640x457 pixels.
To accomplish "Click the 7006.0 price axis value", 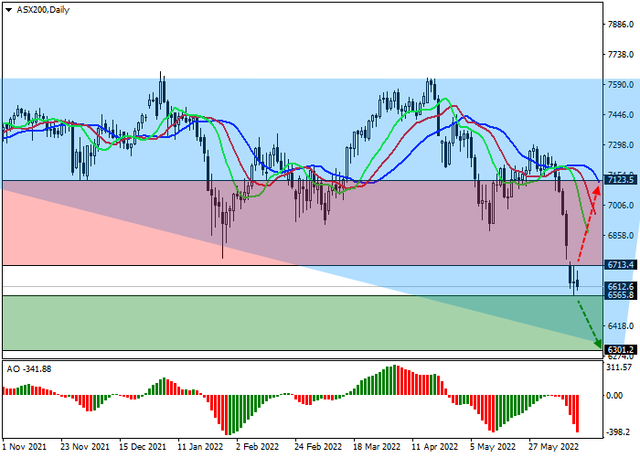I will click(620, 205).
